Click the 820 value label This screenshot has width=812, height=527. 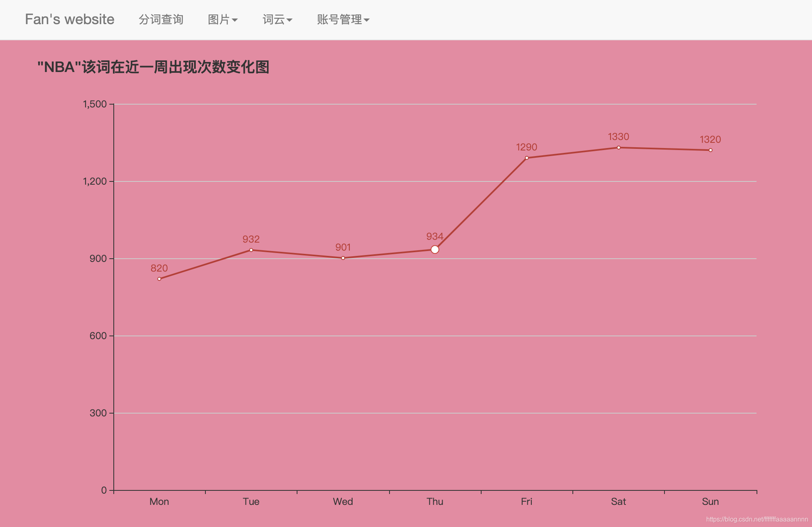tap(159, 268)
